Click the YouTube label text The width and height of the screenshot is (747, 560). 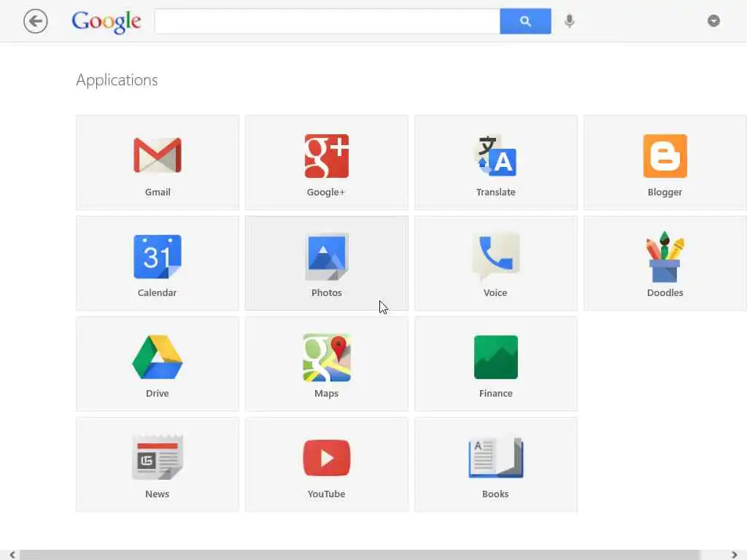click(x=326, y=494)
